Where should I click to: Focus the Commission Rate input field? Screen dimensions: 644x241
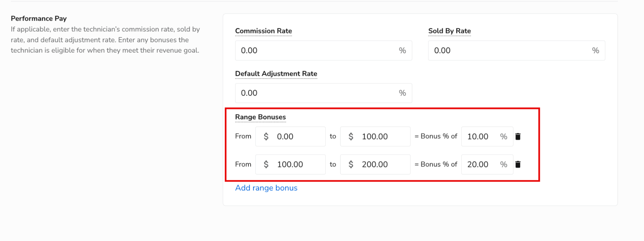[323, 50]
